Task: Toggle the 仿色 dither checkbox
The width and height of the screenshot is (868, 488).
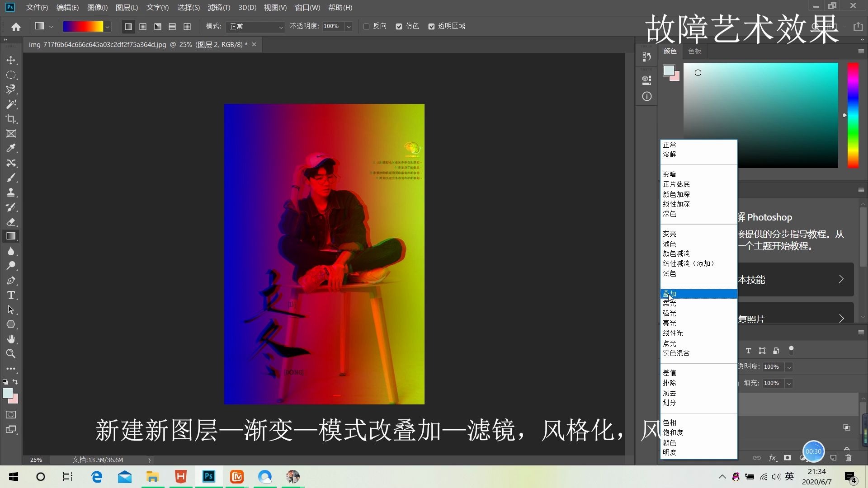Action: [x=399, y=27]
